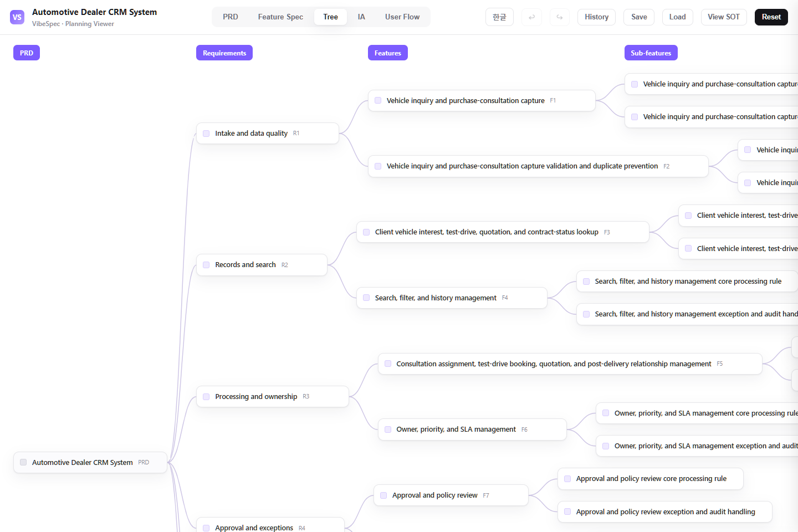Tick the F4 Search, filter, history checkbox
Viewport: 798px width, 532px height.
click(366, 298)
